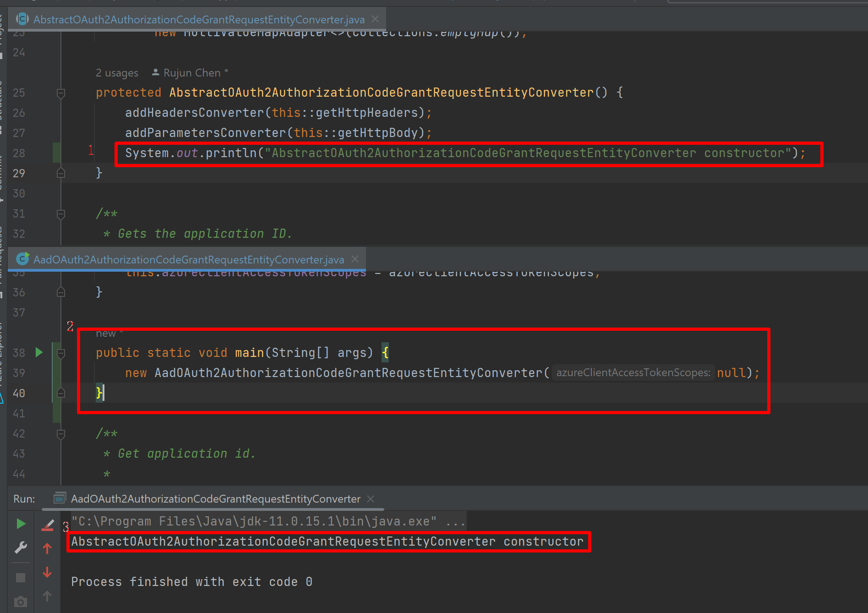Click the red down arrow in Run toolbar
Image resolution: width=868 pixels, height=613 pixels.
tap(47, 572)
